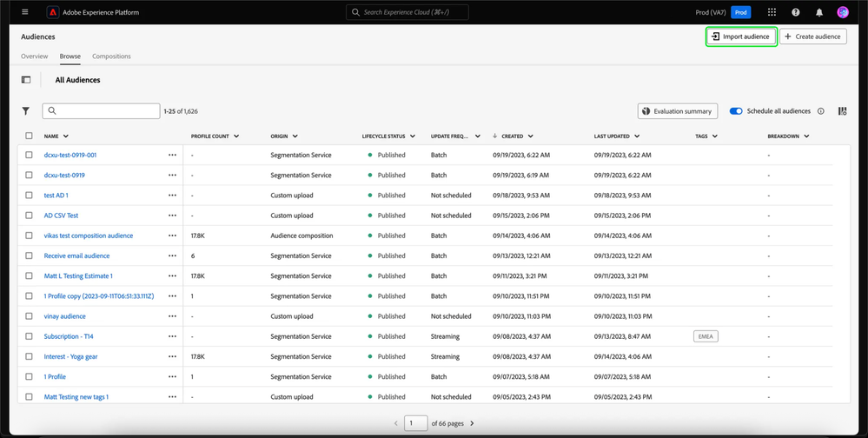This screenshot has height=438, width=868.
Task: Open the user profile avatar
Action: click(842, 12)
